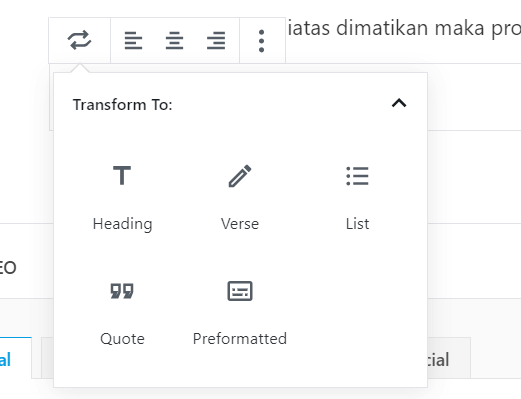Select the 'Verse' text label

[240, 224]
